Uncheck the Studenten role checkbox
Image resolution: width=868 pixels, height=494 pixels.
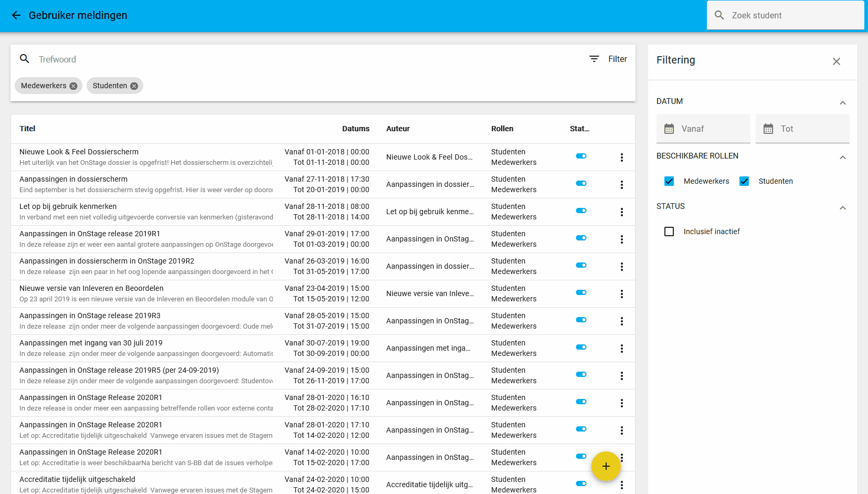pyautogui.click(x=744, y=181)
